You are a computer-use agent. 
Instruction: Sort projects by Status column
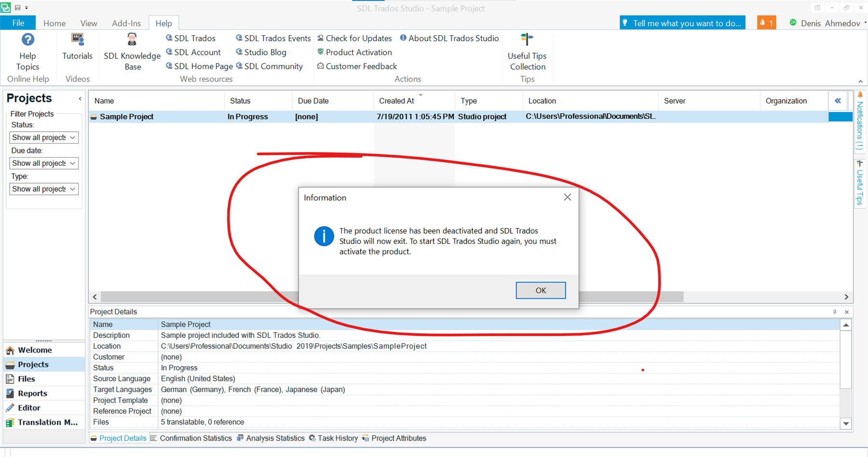click(258, 101)
